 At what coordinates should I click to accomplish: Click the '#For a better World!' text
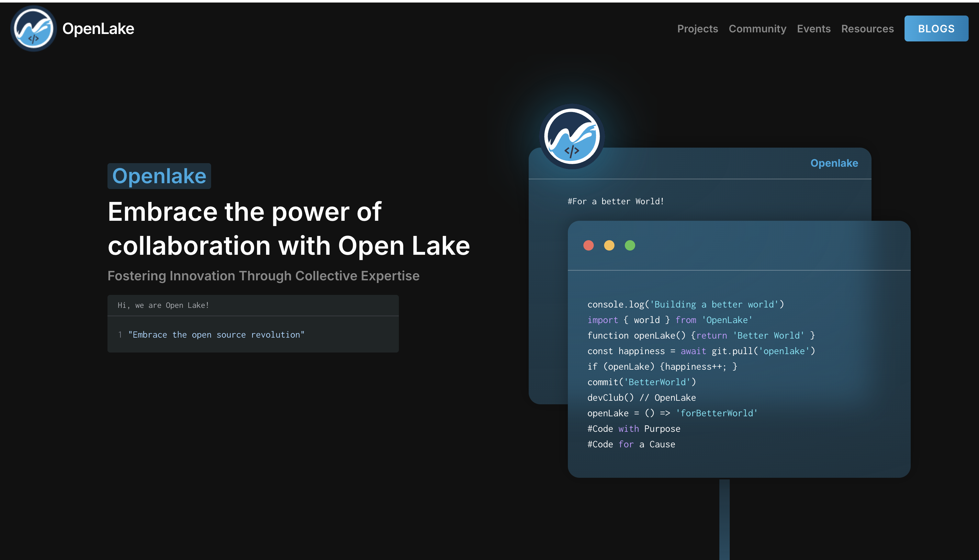click(x=615, y=202)
